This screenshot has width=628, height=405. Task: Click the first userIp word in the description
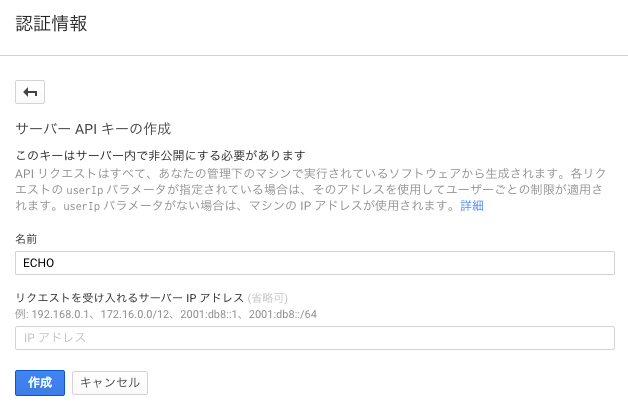click(x=85, y=189)
